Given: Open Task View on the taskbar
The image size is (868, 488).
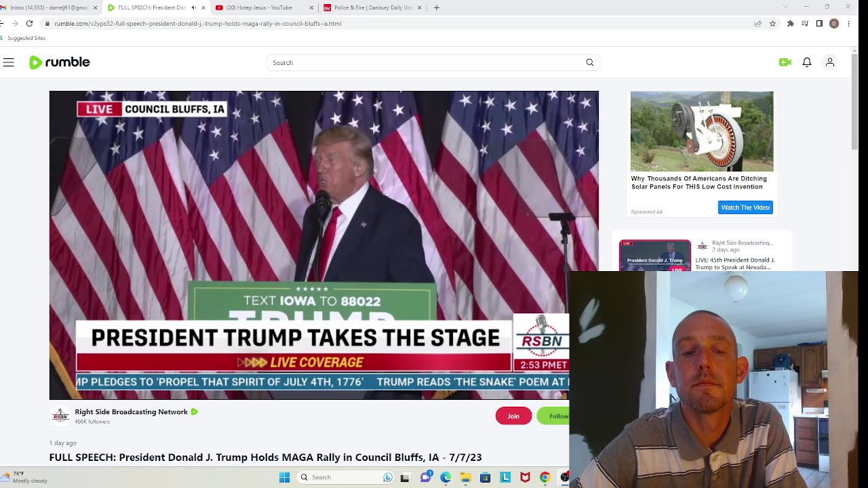Looking at the screenshot, I should (405, 477).
